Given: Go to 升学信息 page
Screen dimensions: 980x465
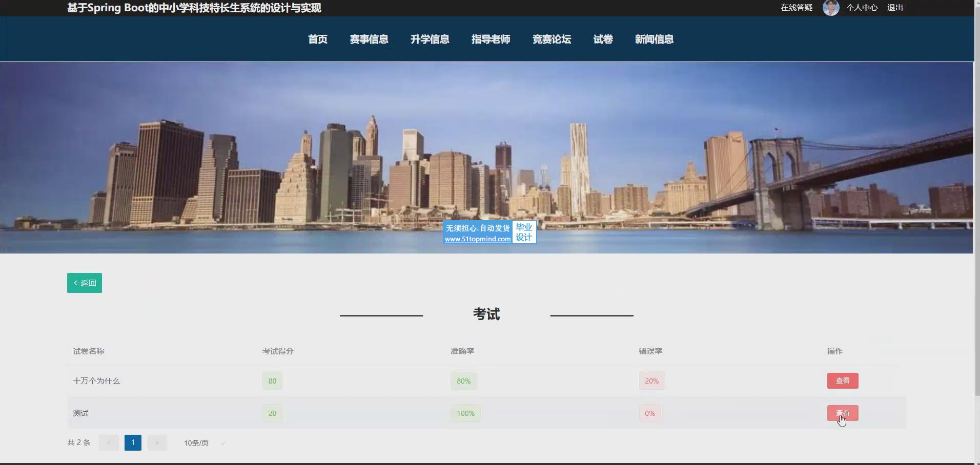Looking at the screenshot, I should coord(430,39).
